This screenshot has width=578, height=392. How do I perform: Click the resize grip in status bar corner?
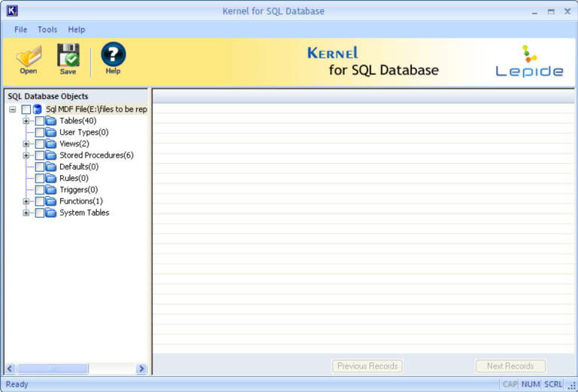572,385
